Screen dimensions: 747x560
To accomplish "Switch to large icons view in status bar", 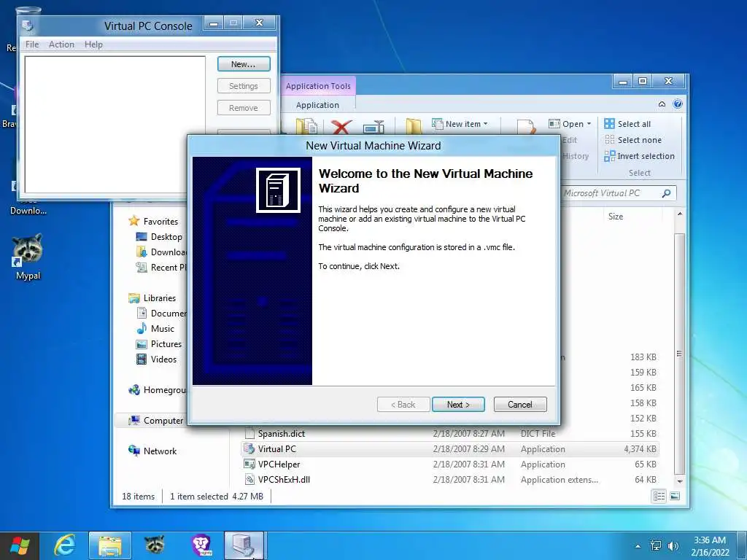I will (675, 496).
